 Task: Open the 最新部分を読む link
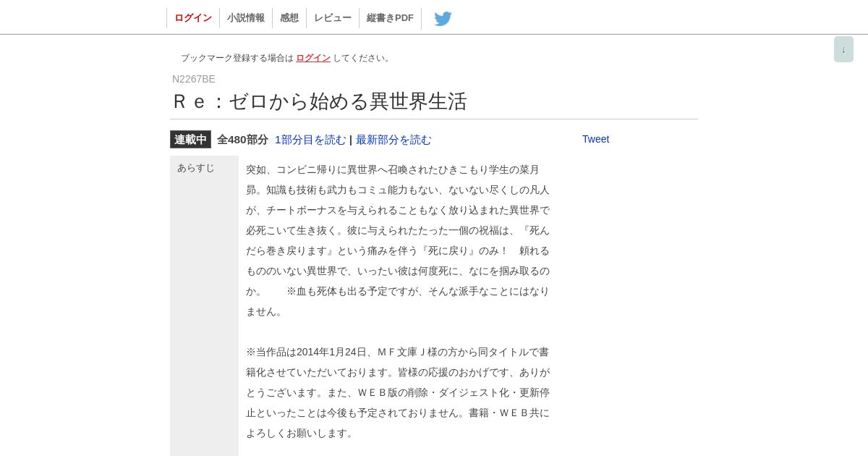tap(393, 140)
